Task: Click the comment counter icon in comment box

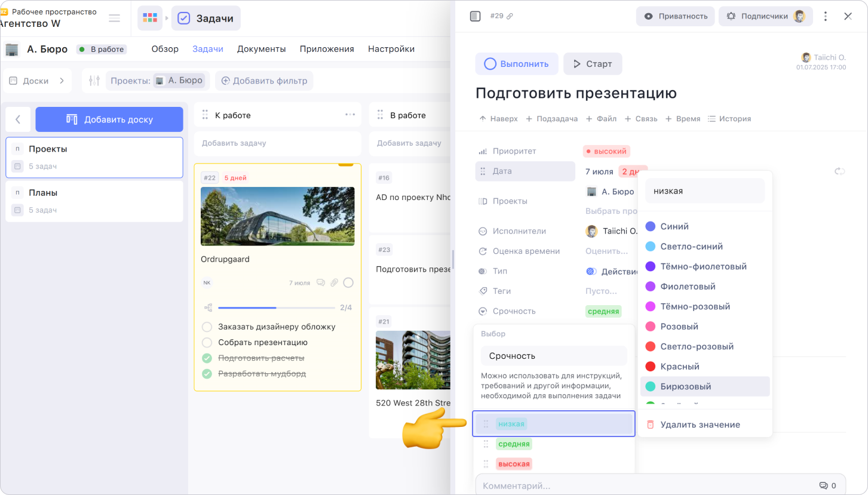Action: (823, 485)
